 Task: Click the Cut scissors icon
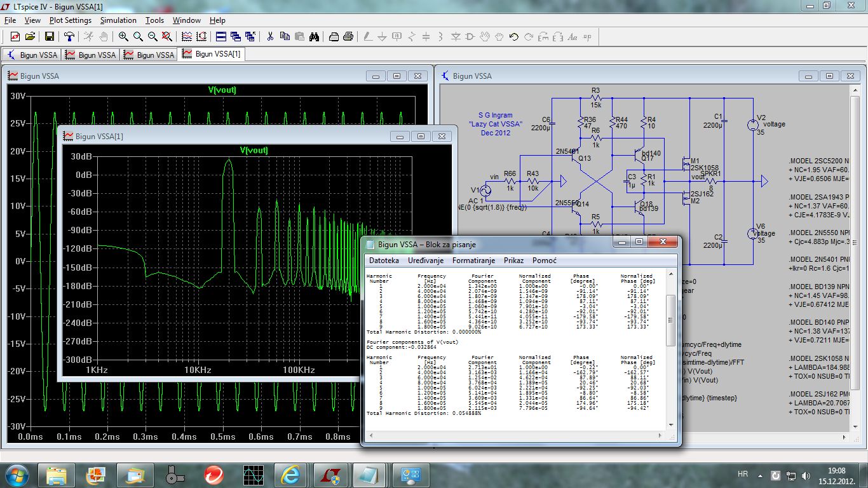pos(270,36)
